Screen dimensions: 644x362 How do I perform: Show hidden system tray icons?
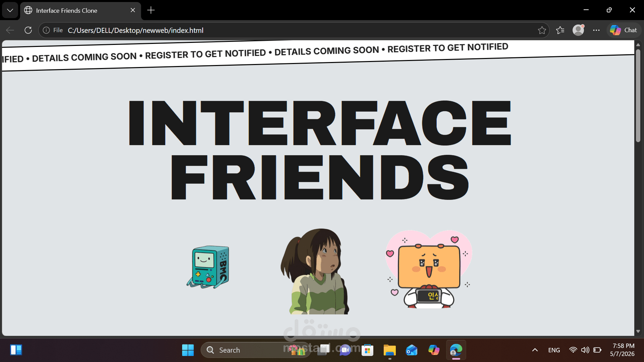tap(535, 350)
